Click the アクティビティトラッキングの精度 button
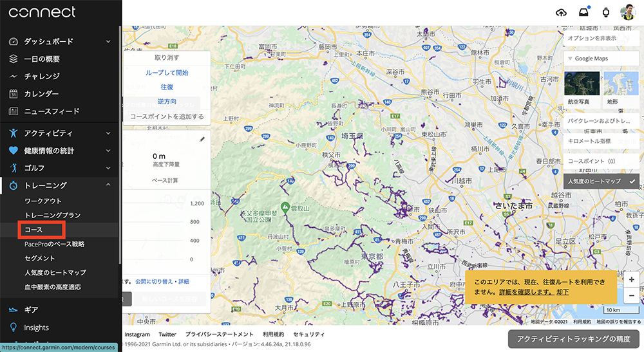Image resolution: width=644 pixels, height=352 pixels. 573,339
